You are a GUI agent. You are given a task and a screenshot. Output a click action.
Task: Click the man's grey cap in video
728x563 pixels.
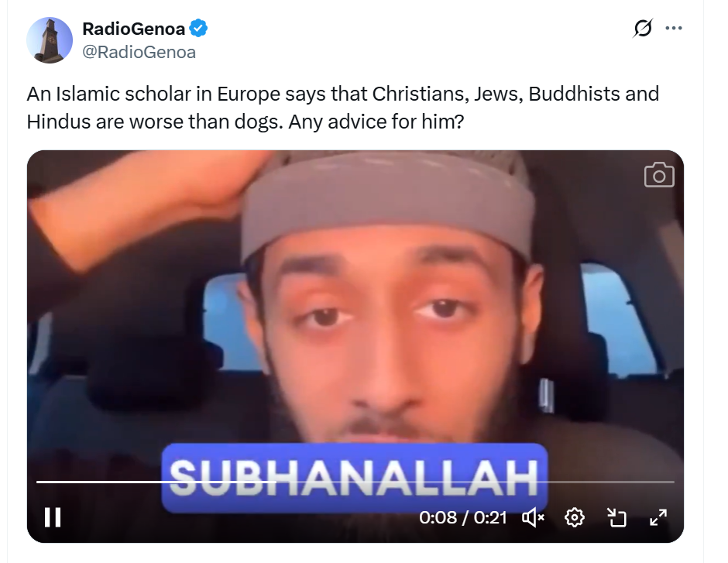click(388, 204)
